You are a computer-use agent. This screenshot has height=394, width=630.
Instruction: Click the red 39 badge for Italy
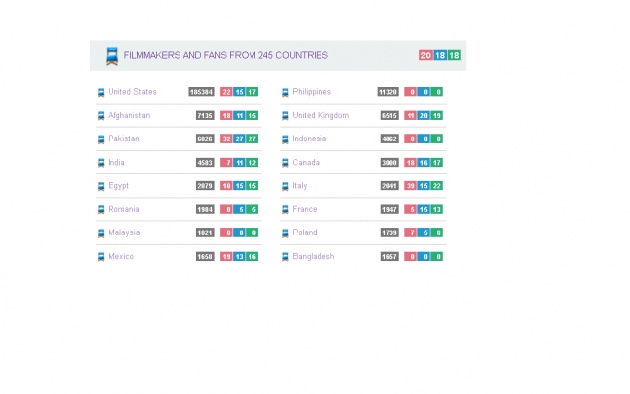(x=410, y=186)
